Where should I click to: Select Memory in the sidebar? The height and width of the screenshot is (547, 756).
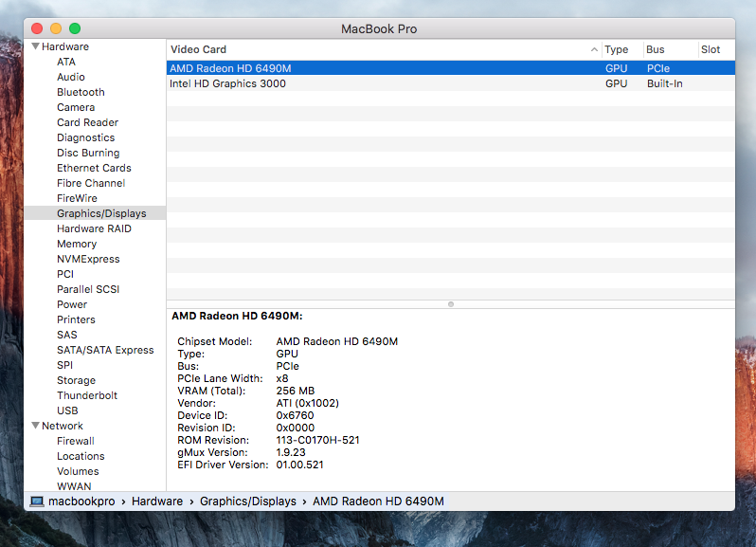click(x=77, y=244)
